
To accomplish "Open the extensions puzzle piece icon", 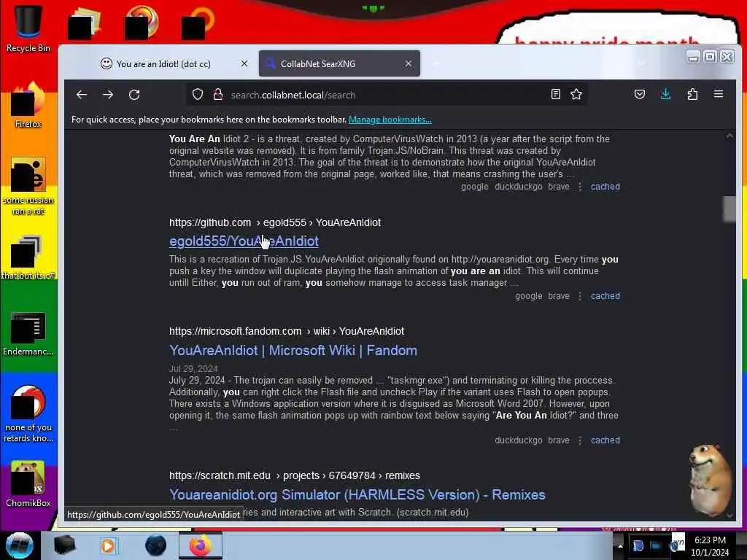I will (x=692, y=94).
